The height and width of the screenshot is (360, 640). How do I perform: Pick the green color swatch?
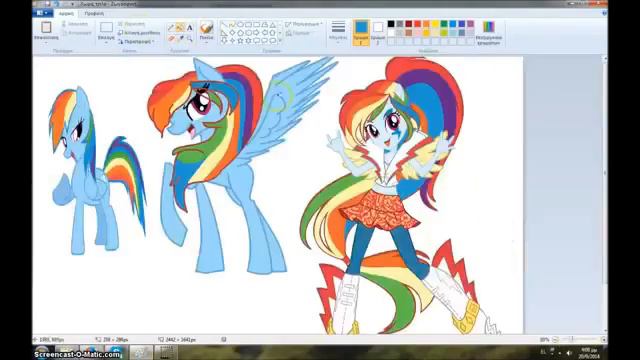444,24
